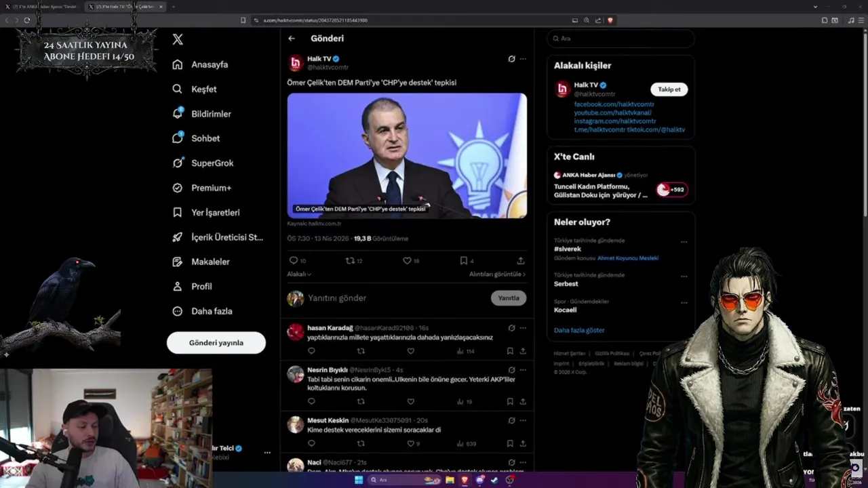Open Halk TV profile avatar on post

[296, 64]
